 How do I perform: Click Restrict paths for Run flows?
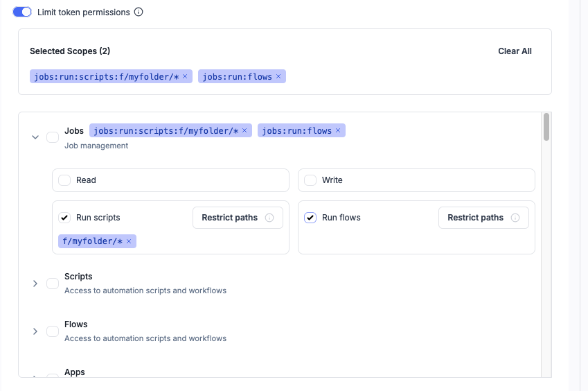pos(475,218)
